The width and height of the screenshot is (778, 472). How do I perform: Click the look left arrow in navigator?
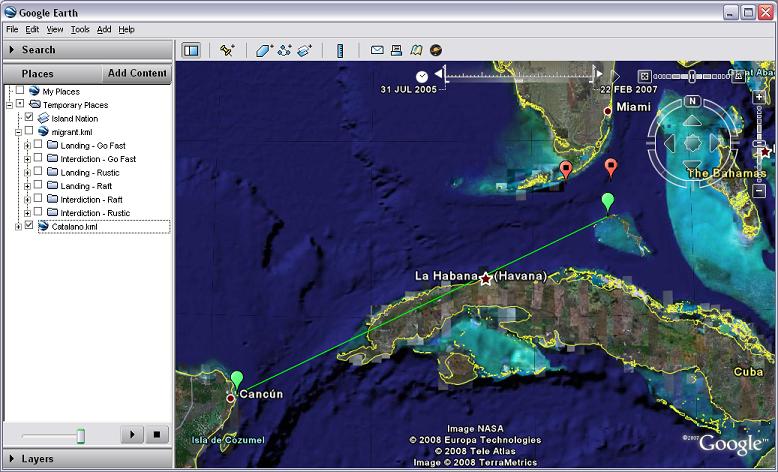pyautogui.click(x=669, y=143)
